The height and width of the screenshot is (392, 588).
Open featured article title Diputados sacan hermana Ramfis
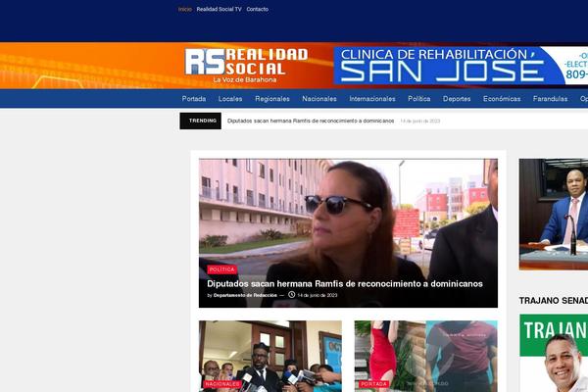[x=345, y=284]
